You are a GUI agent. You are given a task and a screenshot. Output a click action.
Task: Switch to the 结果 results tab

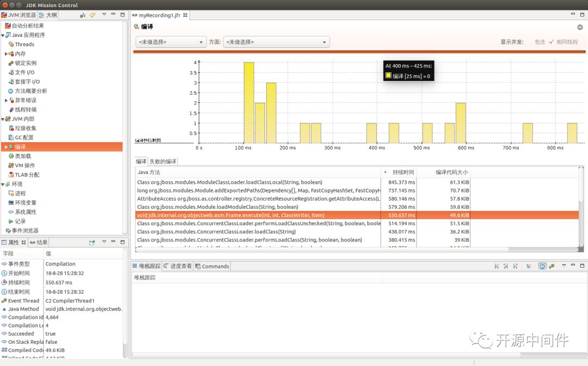(39, 243)
